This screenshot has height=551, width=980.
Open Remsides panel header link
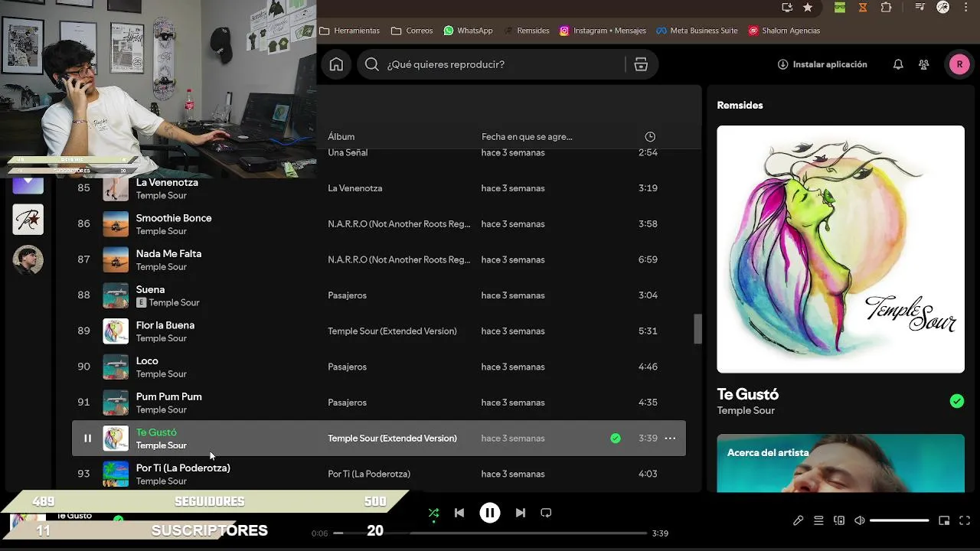740,106
